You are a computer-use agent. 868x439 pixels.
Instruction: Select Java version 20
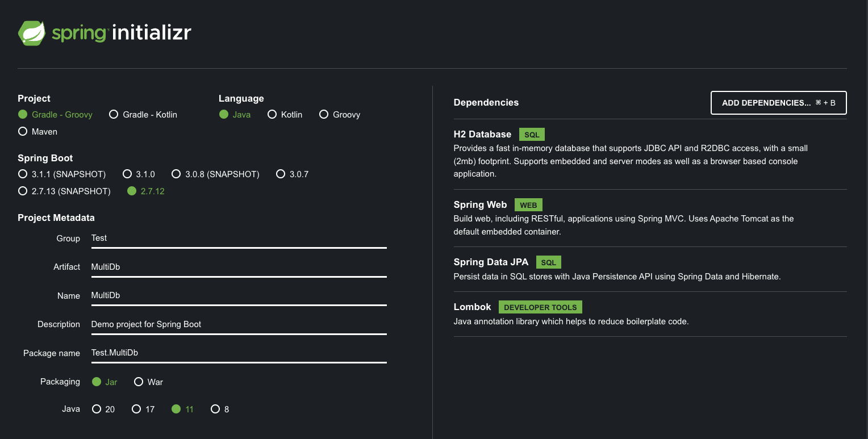click(103, 409)
